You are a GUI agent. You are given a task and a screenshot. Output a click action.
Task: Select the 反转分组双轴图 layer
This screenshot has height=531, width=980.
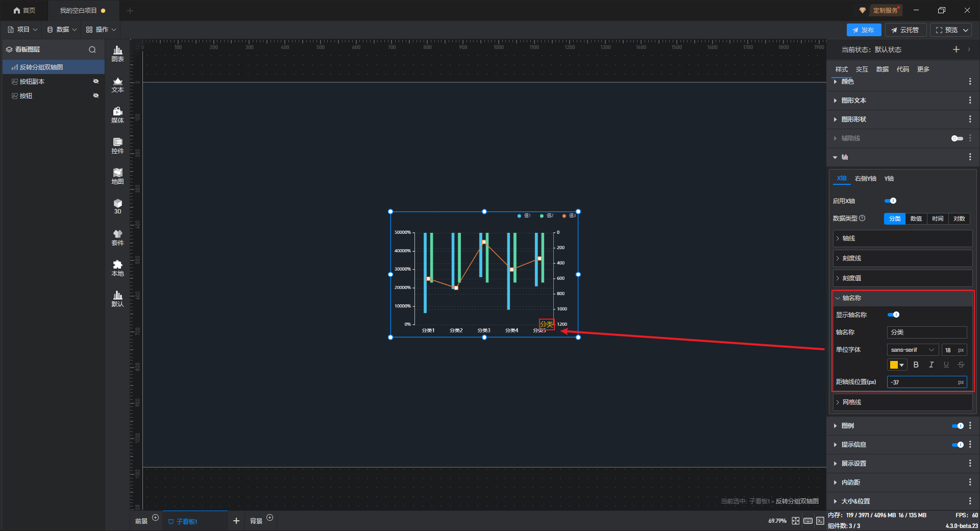click(x=54, y=67)
